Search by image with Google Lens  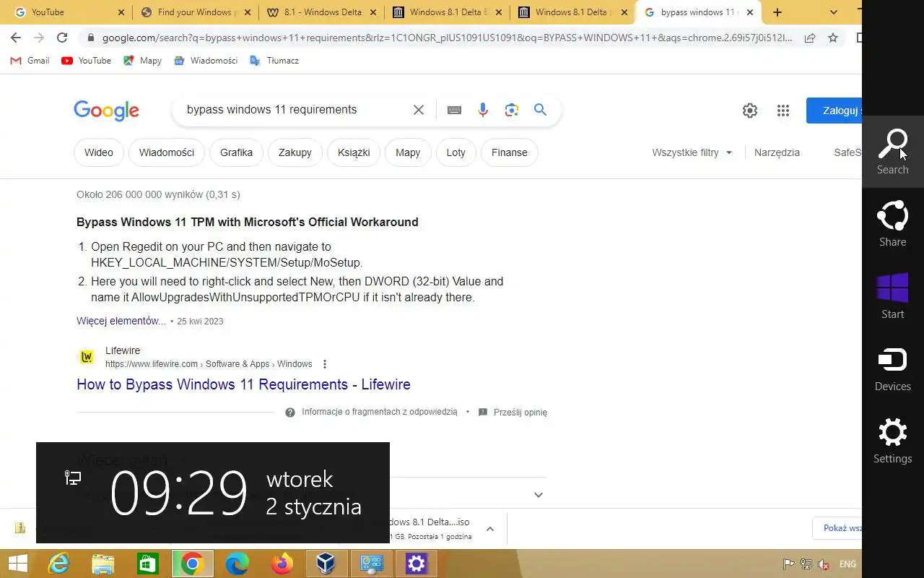tap(512, 110)
